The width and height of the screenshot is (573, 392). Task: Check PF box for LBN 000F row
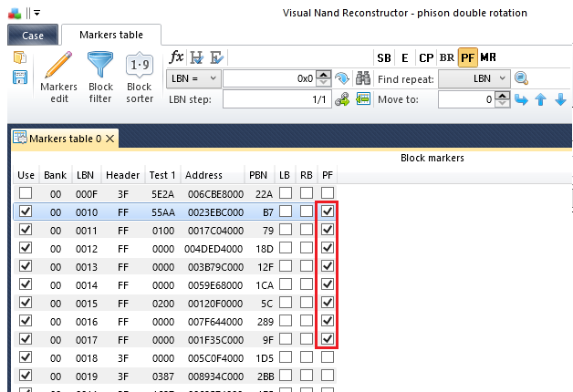pos(328,193)
